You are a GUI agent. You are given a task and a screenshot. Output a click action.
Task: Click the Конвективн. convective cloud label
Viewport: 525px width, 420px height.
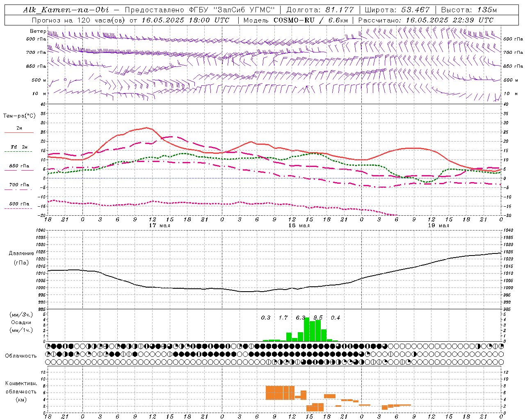click(21, 383)
